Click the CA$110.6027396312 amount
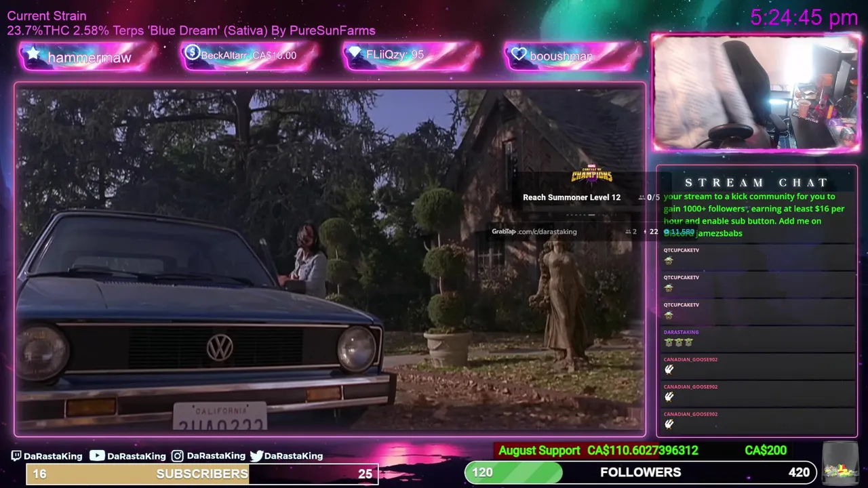868x488 pixels. tap(643, 450)
